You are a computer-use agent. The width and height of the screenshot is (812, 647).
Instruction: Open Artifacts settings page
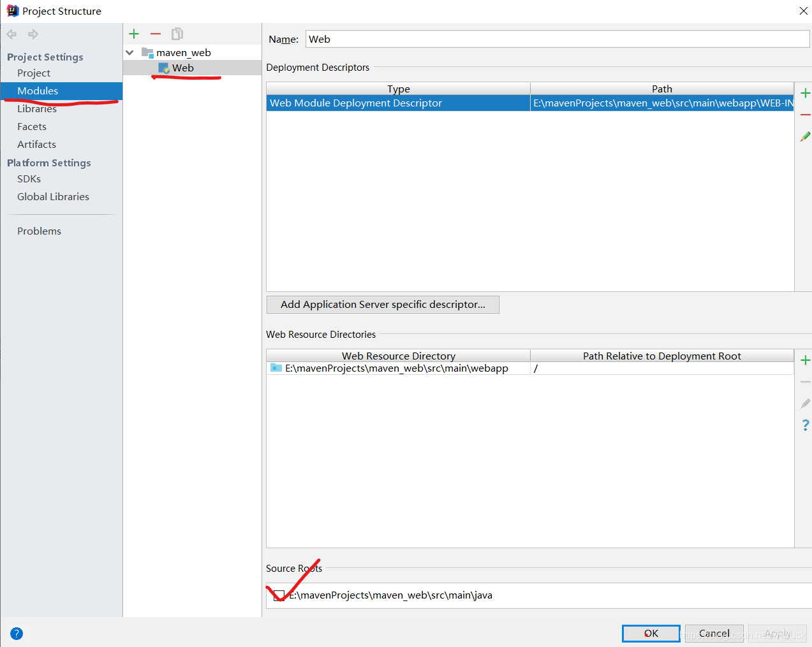36,145
